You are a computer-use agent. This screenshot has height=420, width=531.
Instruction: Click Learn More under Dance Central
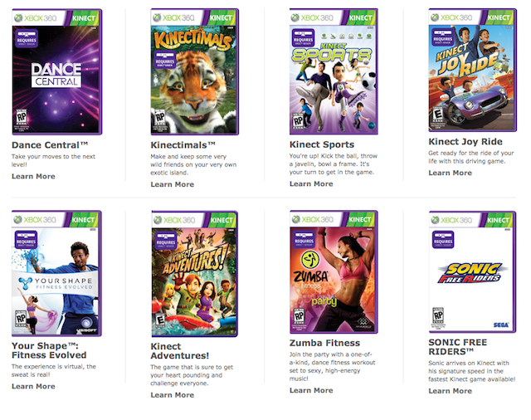point(33,176)
